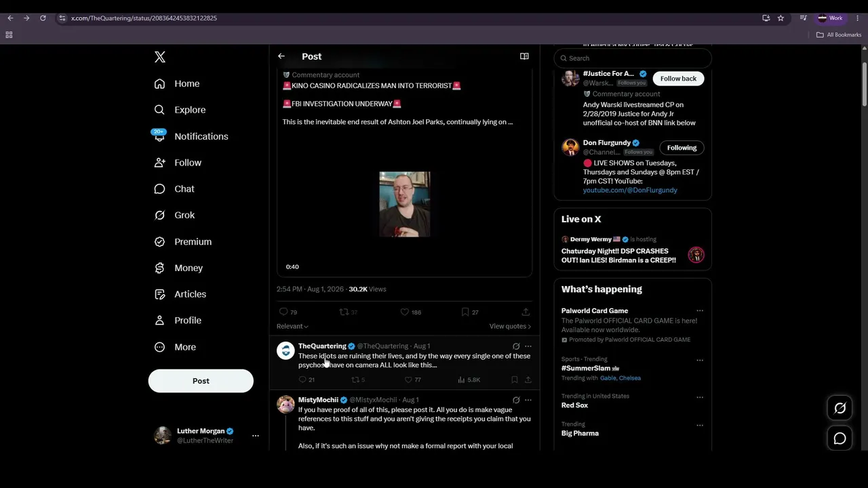The width and height of the screenshot is (868, 488).
Task: Click the large Post button
Action: (x=201, y=381)
